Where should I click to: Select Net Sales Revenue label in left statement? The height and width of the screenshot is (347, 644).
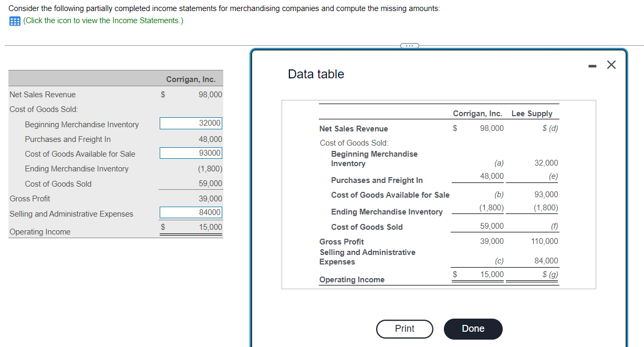[x=43, y=95]
